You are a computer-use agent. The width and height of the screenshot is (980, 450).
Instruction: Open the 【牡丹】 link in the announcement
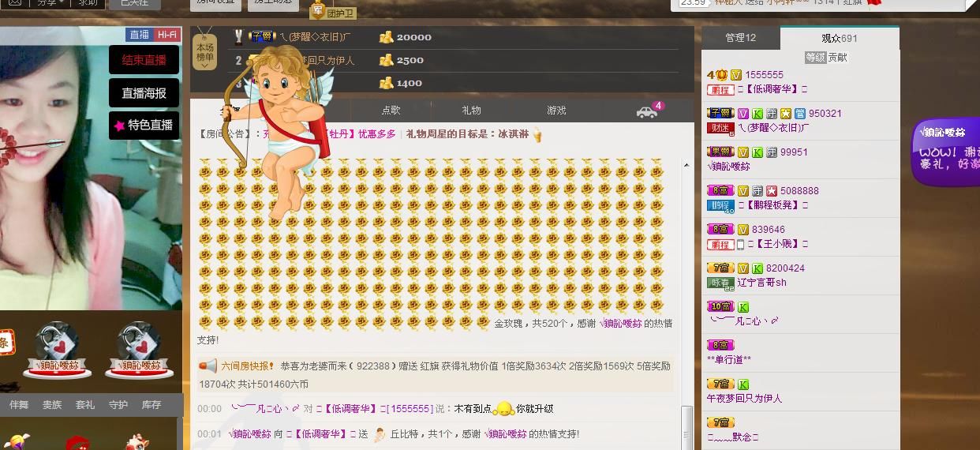click(340, 135)
